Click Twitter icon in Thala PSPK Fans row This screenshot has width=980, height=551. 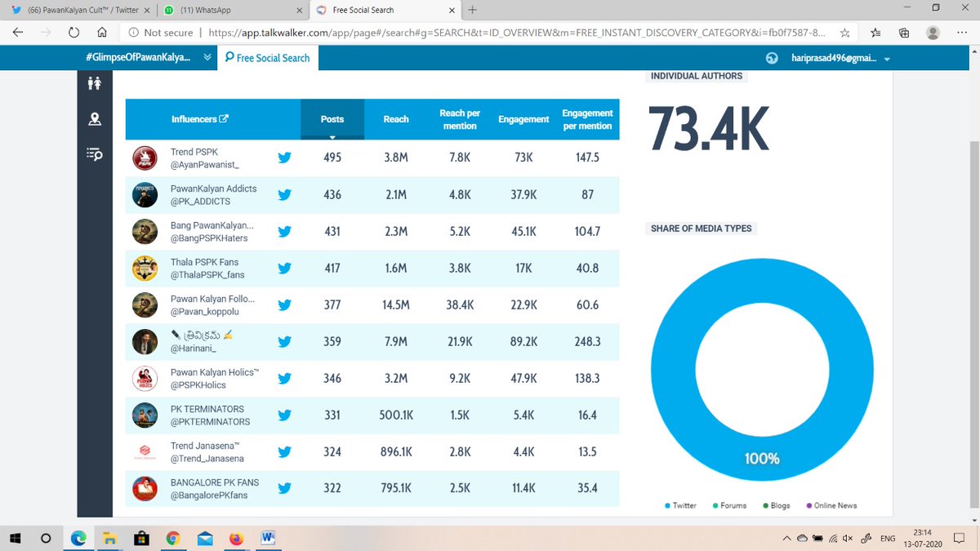[284, 269]
